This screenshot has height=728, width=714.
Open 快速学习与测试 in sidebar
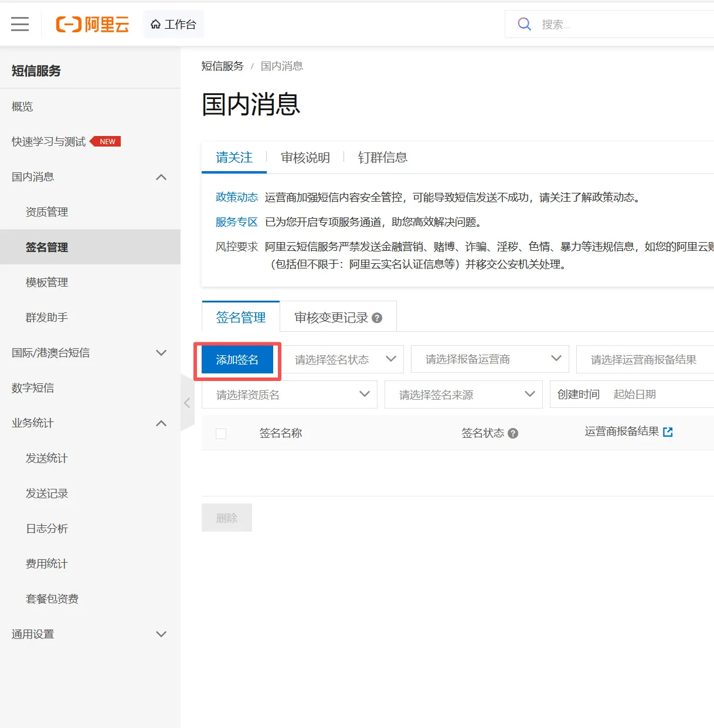click(x=49, y=142)
